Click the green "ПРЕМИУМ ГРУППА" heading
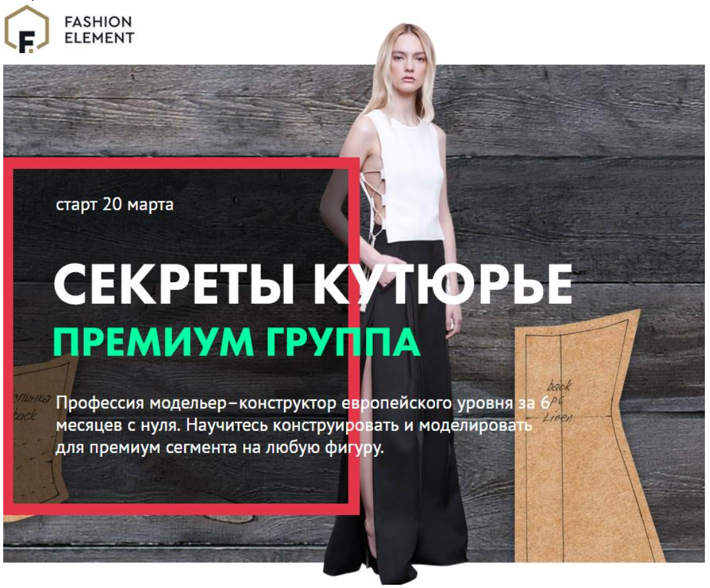Viewport: 710px width, 588px height. 237,341
